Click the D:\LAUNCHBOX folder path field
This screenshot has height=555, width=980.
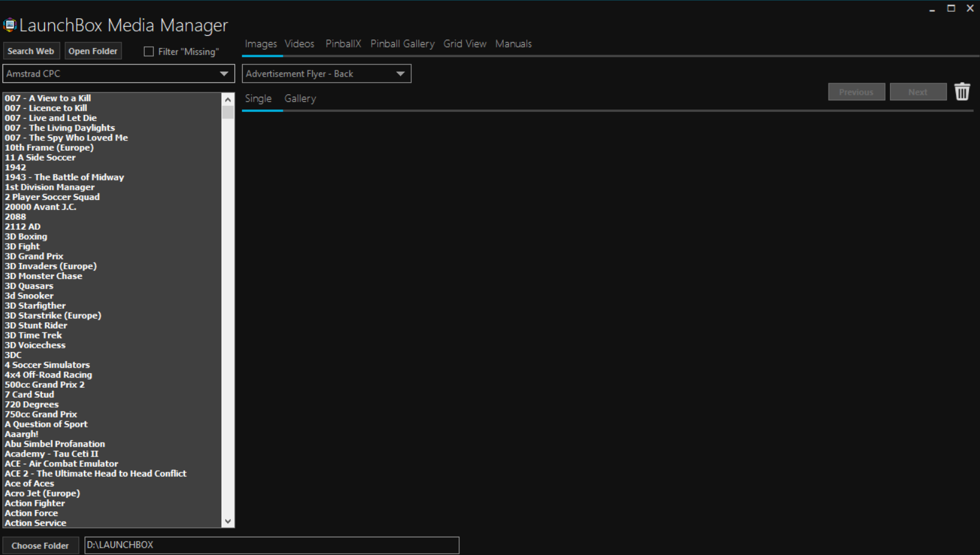click(x=271, y=545)
